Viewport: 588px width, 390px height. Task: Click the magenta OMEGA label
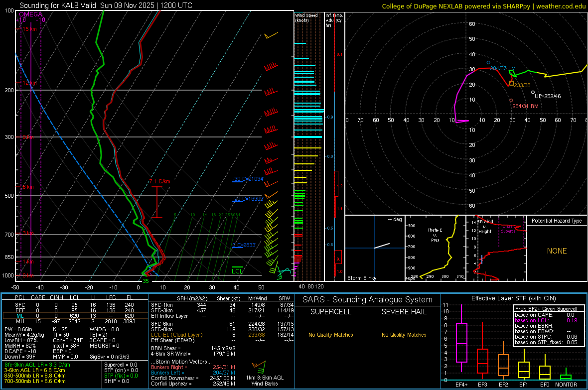(x=30, y=14)
